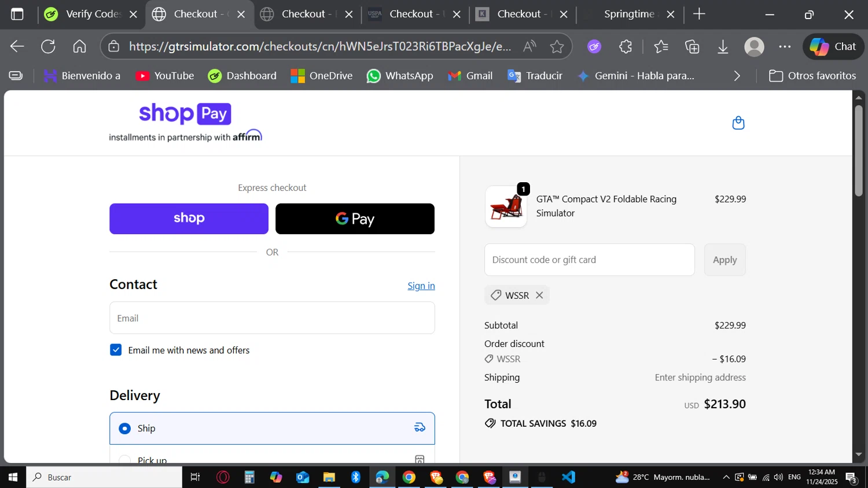Uncheck Email me with news and offers
The height and width of the screenshot is (488, 868).
(x=116, y=350)
